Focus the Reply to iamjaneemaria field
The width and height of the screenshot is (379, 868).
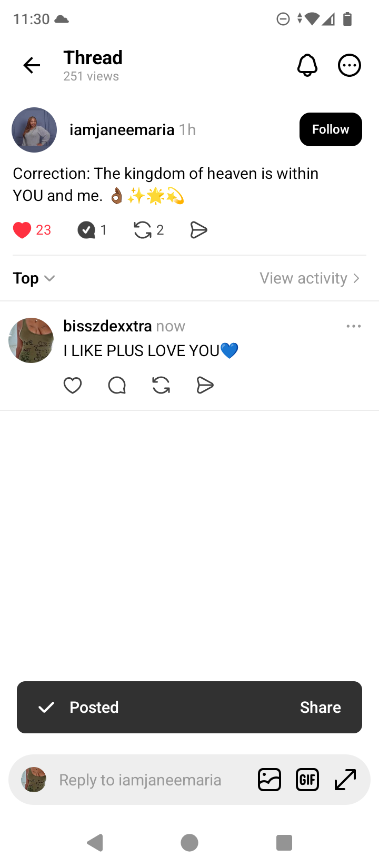tap(140, 780)
